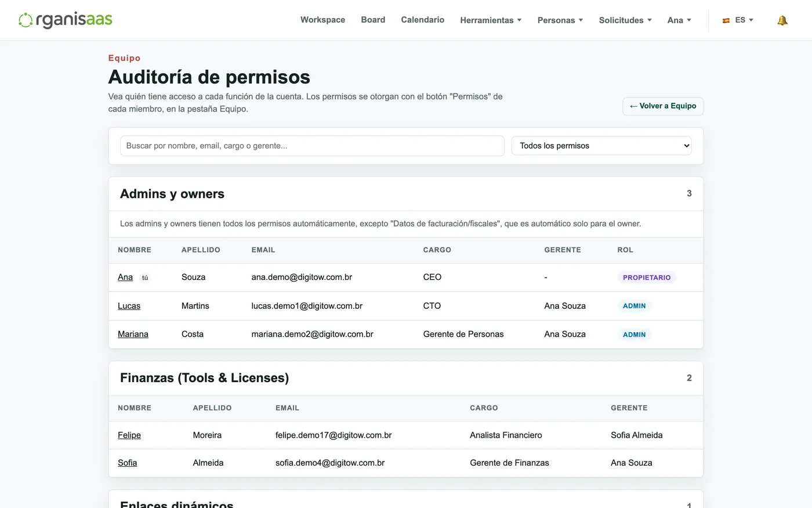Open the Ana user menu

coord(679,20)
